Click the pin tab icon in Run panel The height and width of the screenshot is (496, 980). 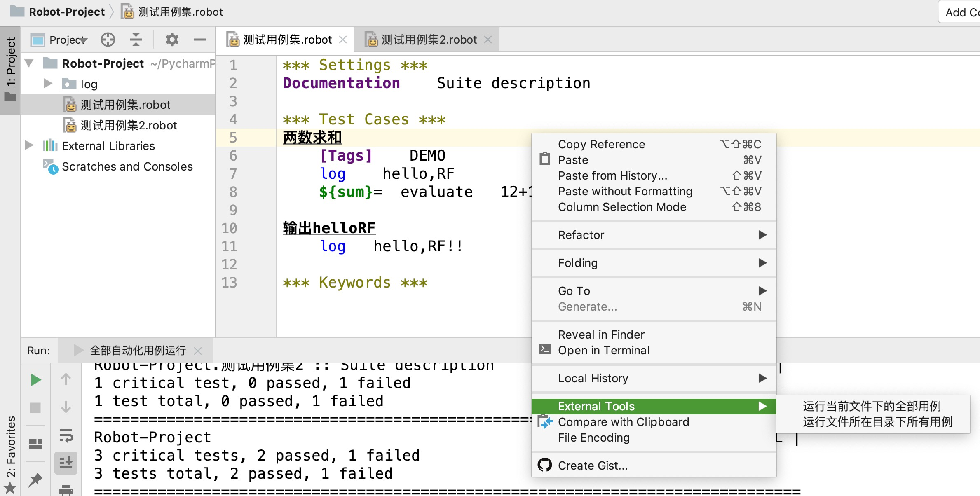pyautogui.click(x=36, y=480)
